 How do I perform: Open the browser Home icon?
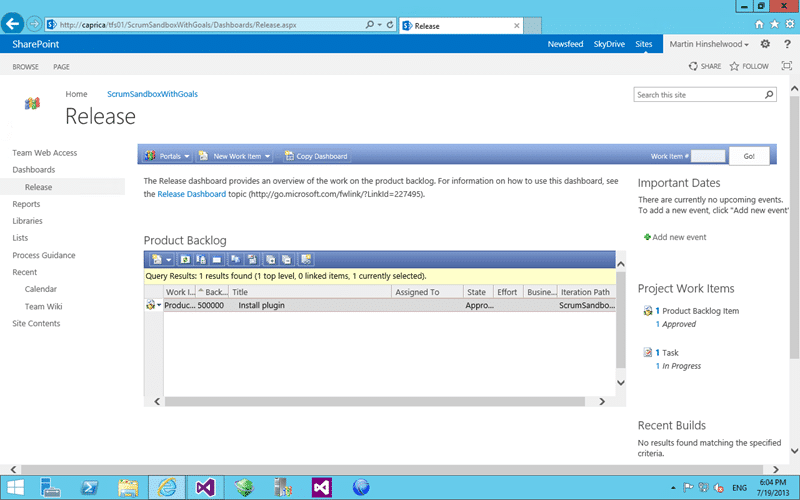[x=759, y=24]
